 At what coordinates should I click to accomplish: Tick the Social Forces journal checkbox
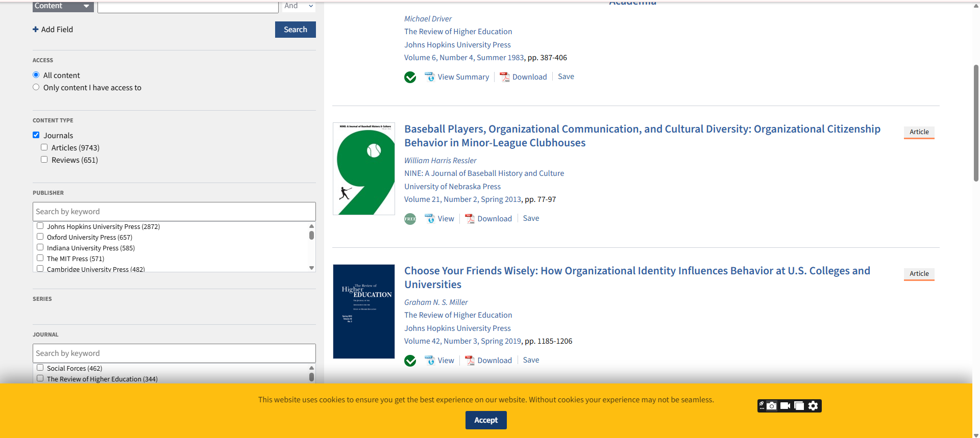point(40,368)
